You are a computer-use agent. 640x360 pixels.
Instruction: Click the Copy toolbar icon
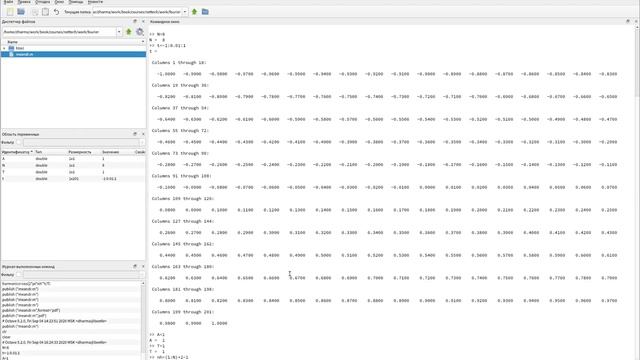point(35,12)
